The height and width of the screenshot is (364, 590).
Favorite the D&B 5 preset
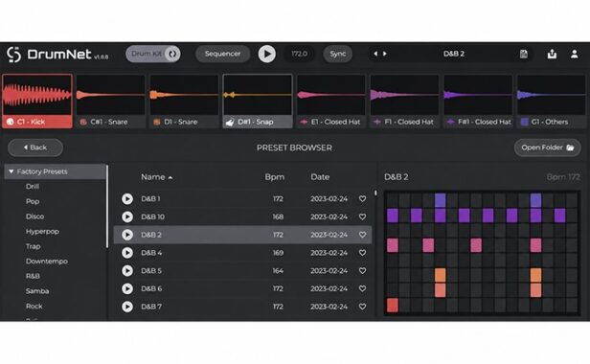tap(362, 271)
